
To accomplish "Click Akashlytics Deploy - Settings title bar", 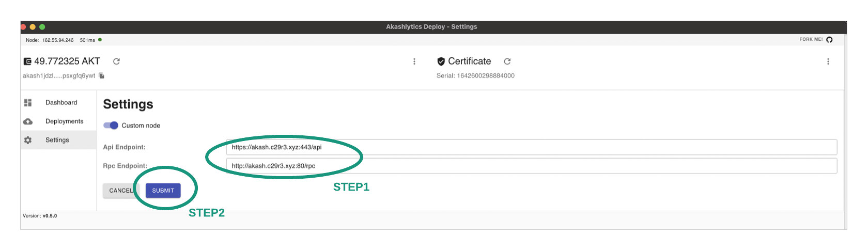I will [432, 27].
